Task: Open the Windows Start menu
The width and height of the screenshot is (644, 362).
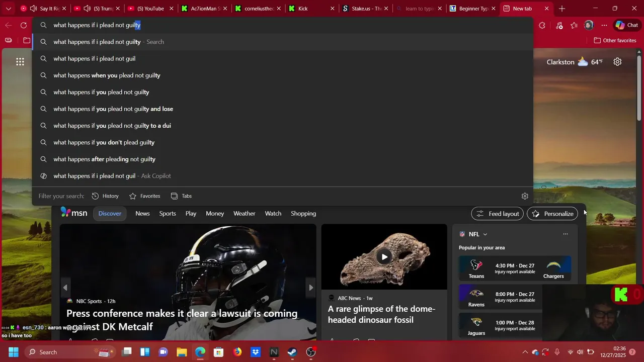Action: click(x=14, y=352)
